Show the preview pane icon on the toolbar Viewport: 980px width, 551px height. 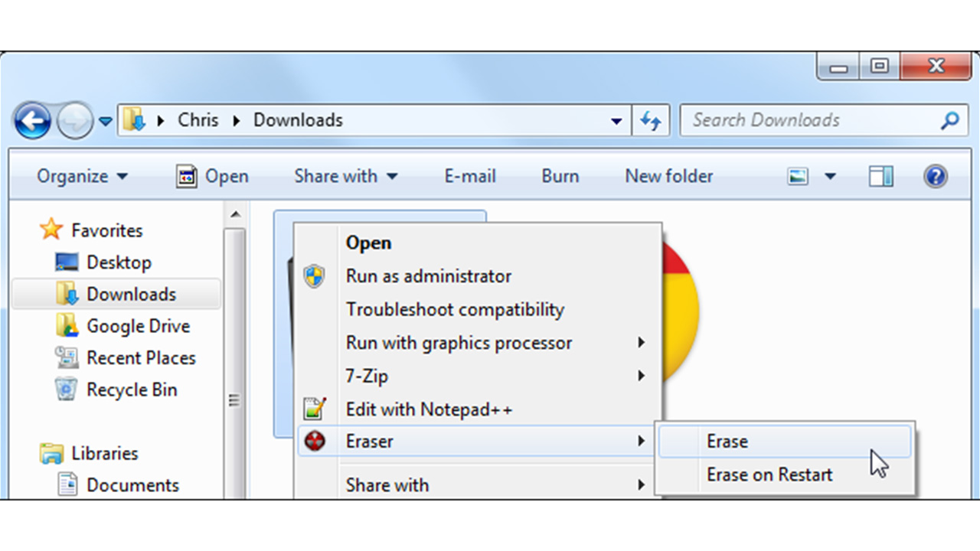coord(880,176)
